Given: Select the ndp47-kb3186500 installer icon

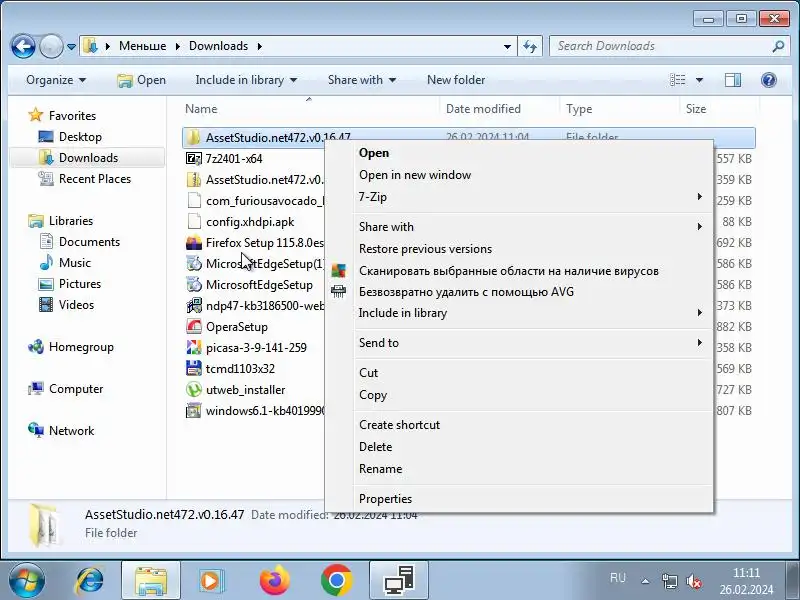Looking at the screenshot, I should [193, 306].
